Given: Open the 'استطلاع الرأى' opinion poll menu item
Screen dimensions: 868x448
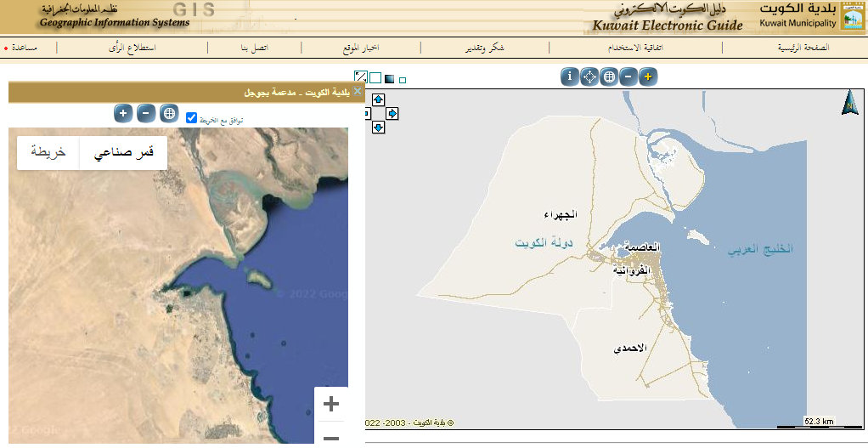Looking at the screenshot, I should coord(132,48).
